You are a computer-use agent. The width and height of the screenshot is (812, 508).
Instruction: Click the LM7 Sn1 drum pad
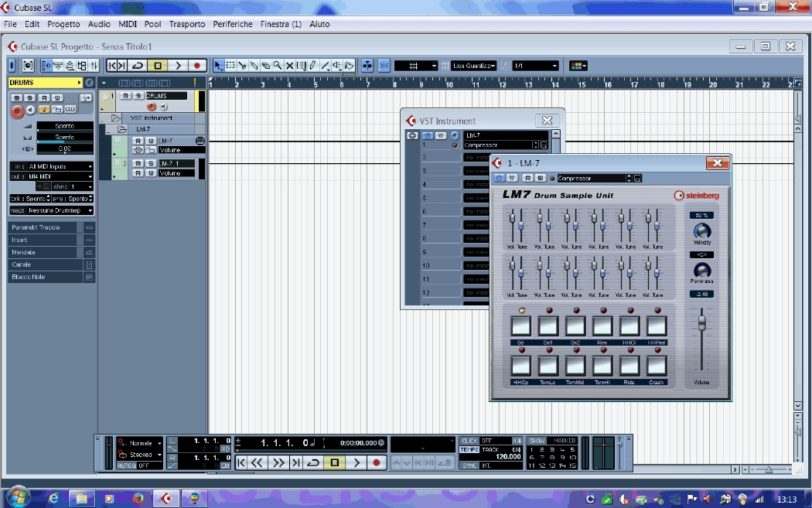[548, 326]
